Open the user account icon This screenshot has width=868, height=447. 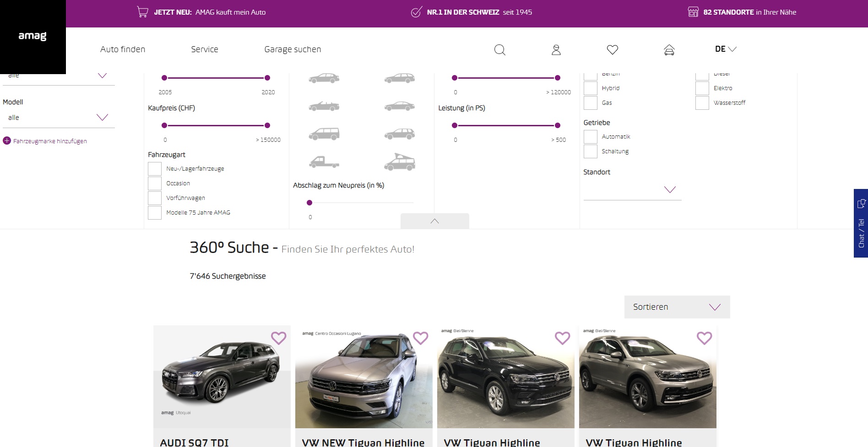(x=556, y=49)
